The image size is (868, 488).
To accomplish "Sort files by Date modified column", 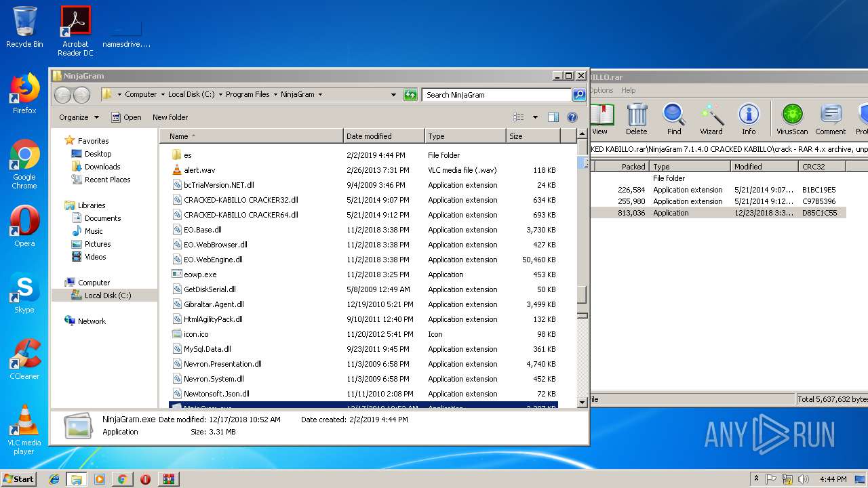I will 384,136.
